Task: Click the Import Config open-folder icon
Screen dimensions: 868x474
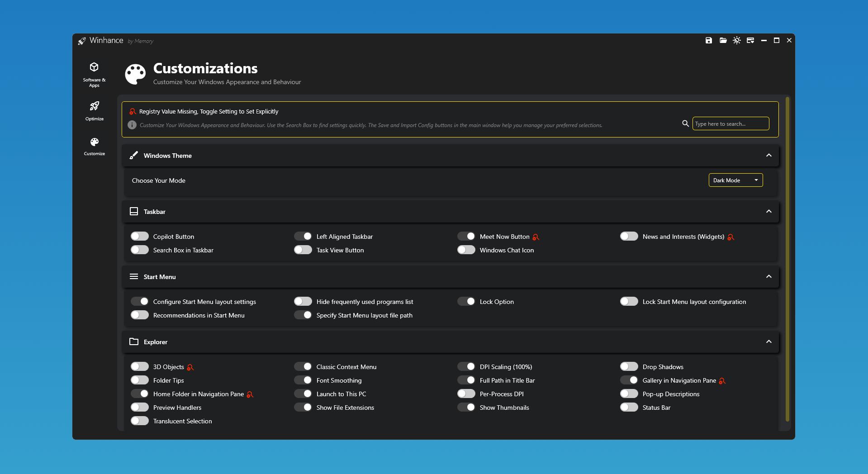Action: pyautogui.click(x=723, y=41)
